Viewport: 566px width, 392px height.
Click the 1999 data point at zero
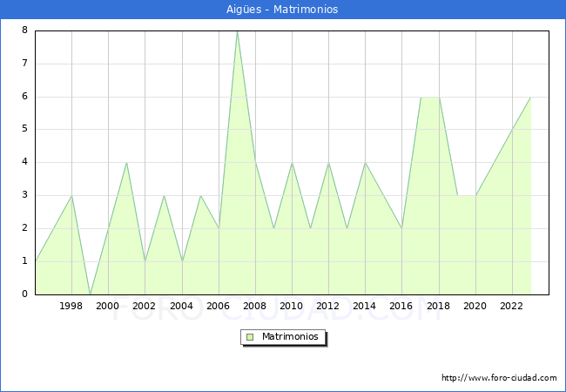[90, 294]
